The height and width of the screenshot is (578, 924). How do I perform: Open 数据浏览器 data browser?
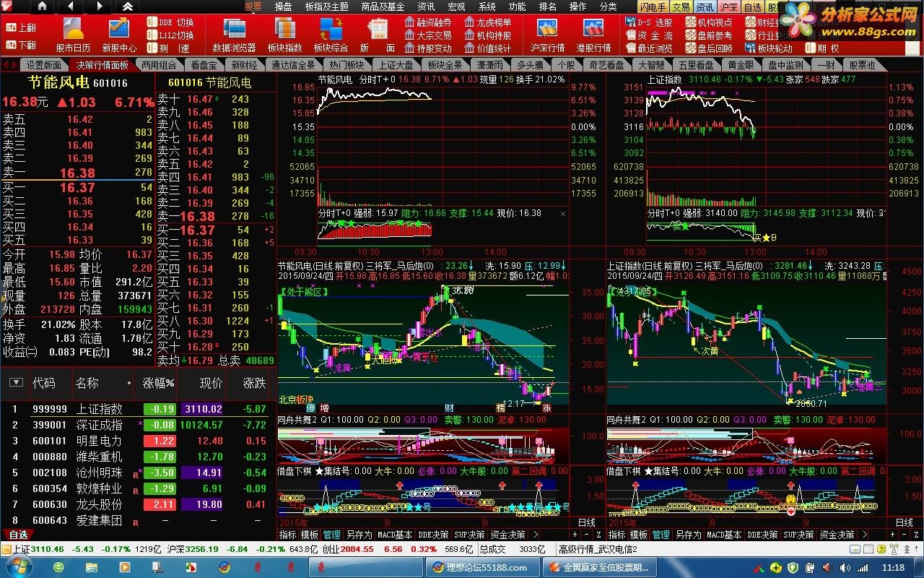pos(234,35)
